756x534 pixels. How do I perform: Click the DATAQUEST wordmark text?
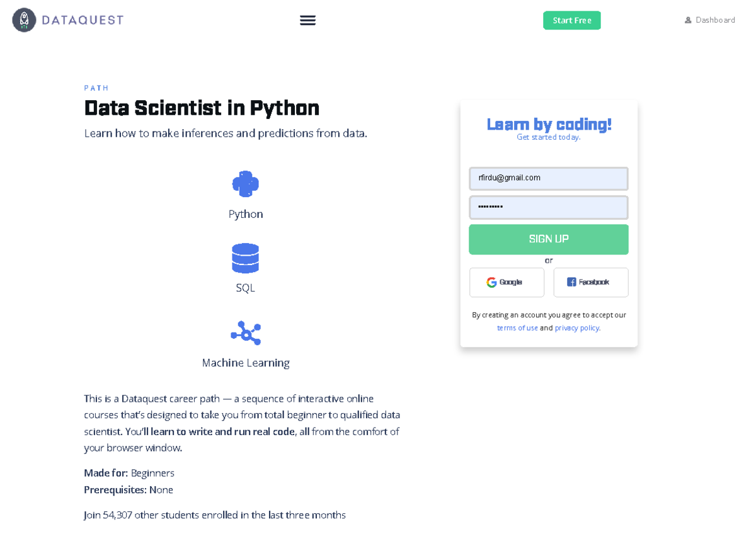(x=83, y=20)
